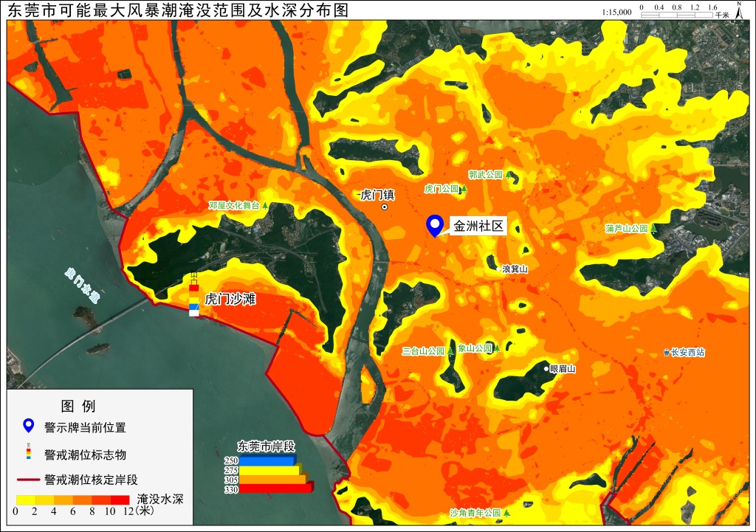The image size is (756, 532).
Task: Click the 长安西站 station label
Action: coord(688,352)
